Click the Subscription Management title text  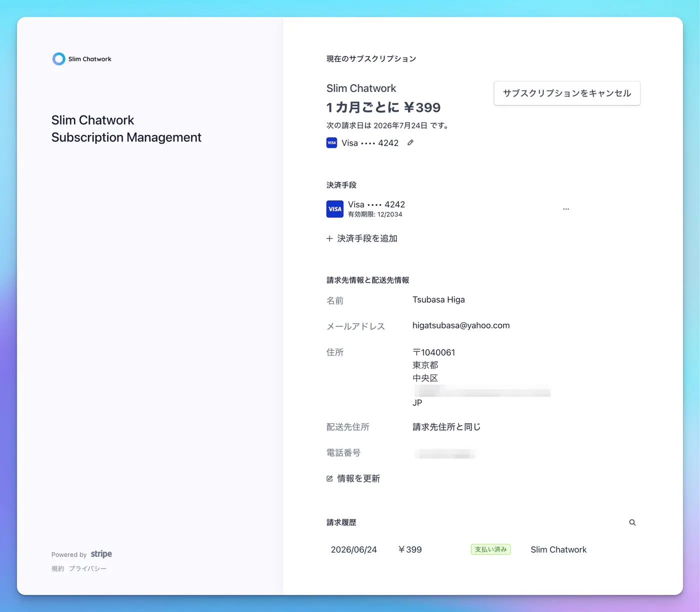126,137
